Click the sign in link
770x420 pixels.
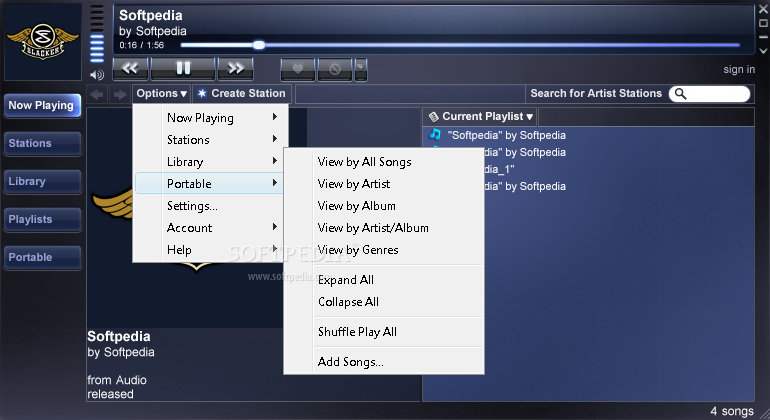[x=739, y=69]
